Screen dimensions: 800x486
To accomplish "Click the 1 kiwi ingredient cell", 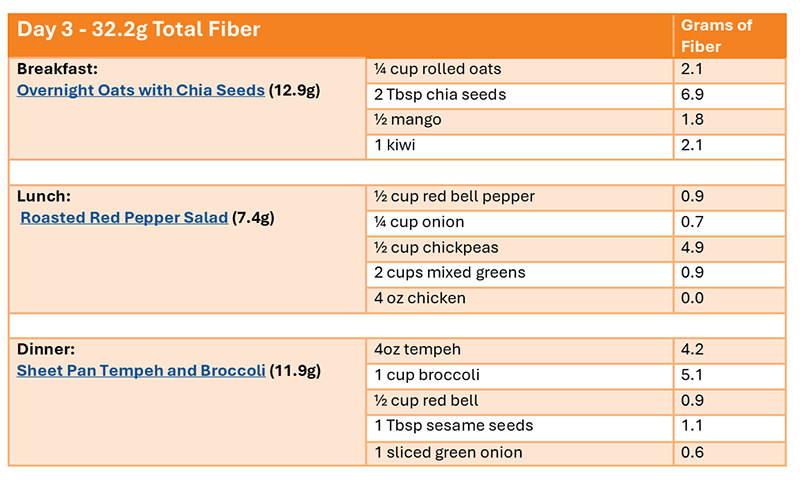I will click(x=395, y=146).
